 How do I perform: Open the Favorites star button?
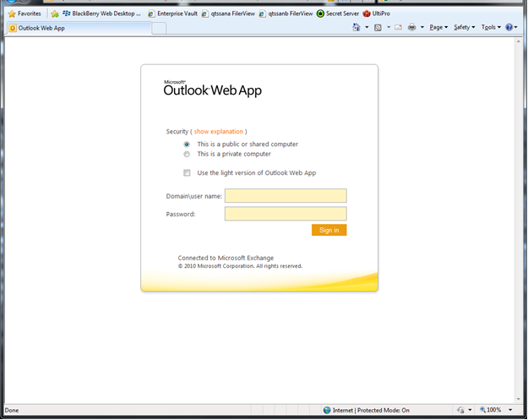click(24, 14)
